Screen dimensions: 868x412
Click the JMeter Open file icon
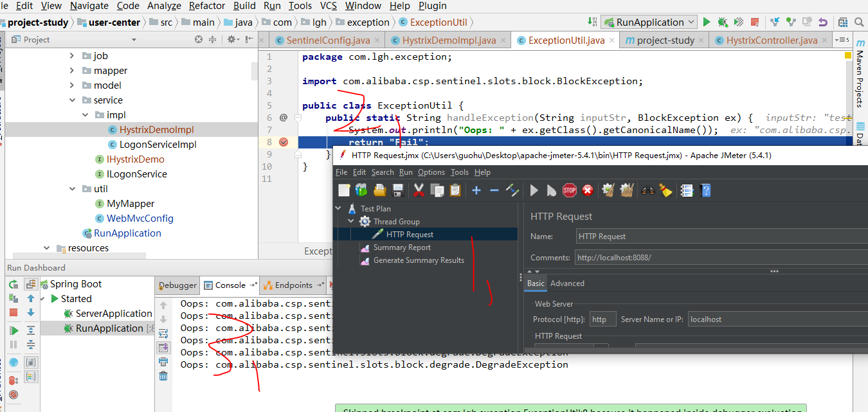pyautogui.click(x=379, y=190)
